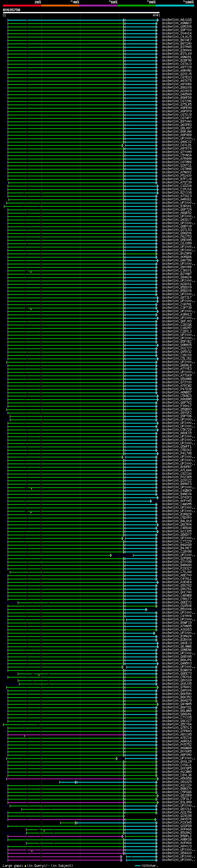Select hit label UniRef100_B4MAT3
Screen dimensions: 197x868
[x=177, y=484]
